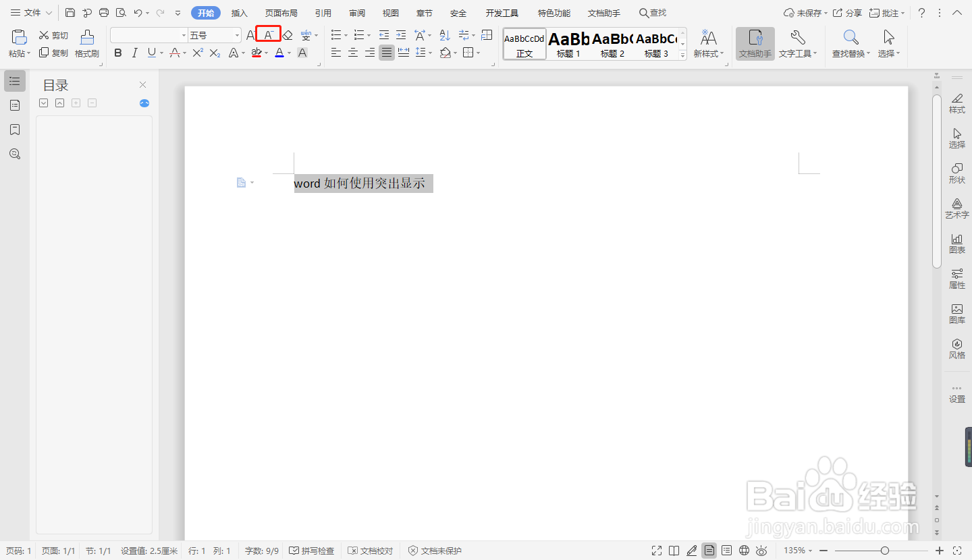The height and width of the screenshot is (560, 972).
Task: Switch to the View (视图) tab
Action: [x=391, y=13]
